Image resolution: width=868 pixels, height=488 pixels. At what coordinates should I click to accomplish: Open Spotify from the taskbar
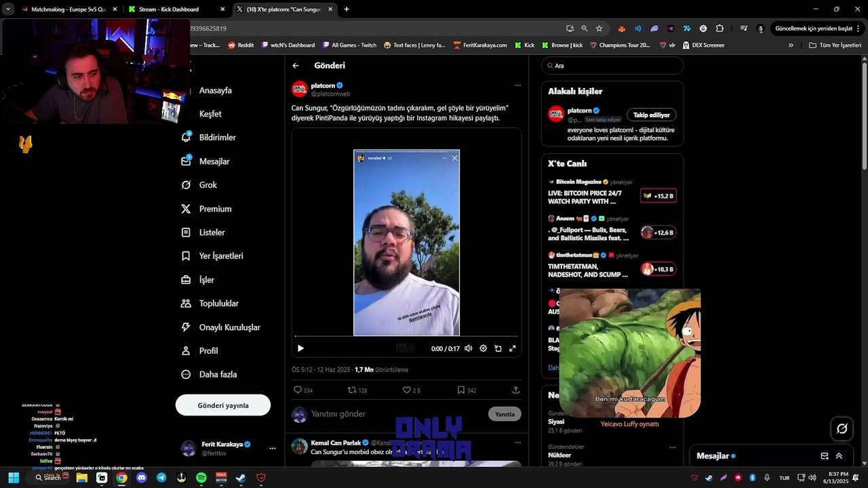click(201, 478)
